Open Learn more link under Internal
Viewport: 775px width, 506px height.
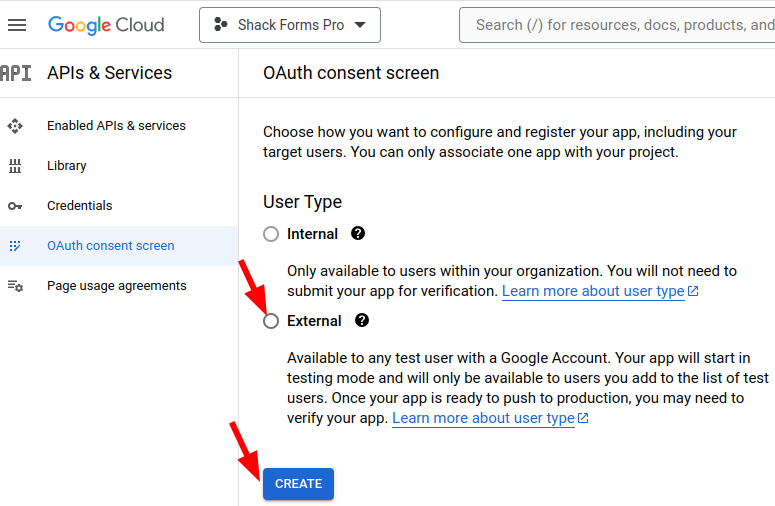tap(600, 291)
